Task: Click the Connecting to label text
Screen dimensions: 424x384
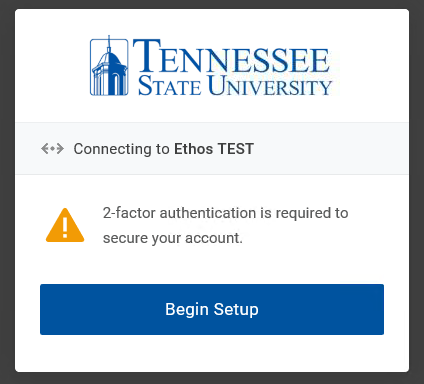Action: [121, 149]
